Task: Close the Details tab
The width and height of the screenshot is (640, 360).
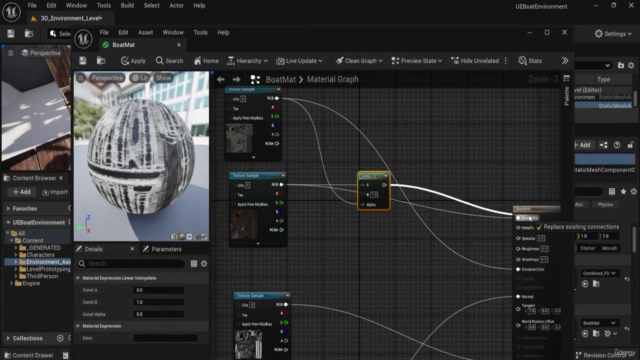Action: (132, 249)
